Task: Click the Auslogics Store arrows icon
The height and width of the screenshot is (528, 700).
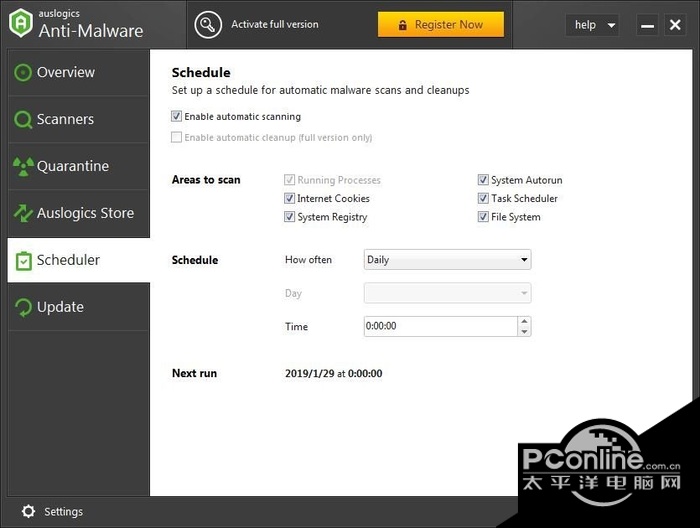Action: (22, 213)
